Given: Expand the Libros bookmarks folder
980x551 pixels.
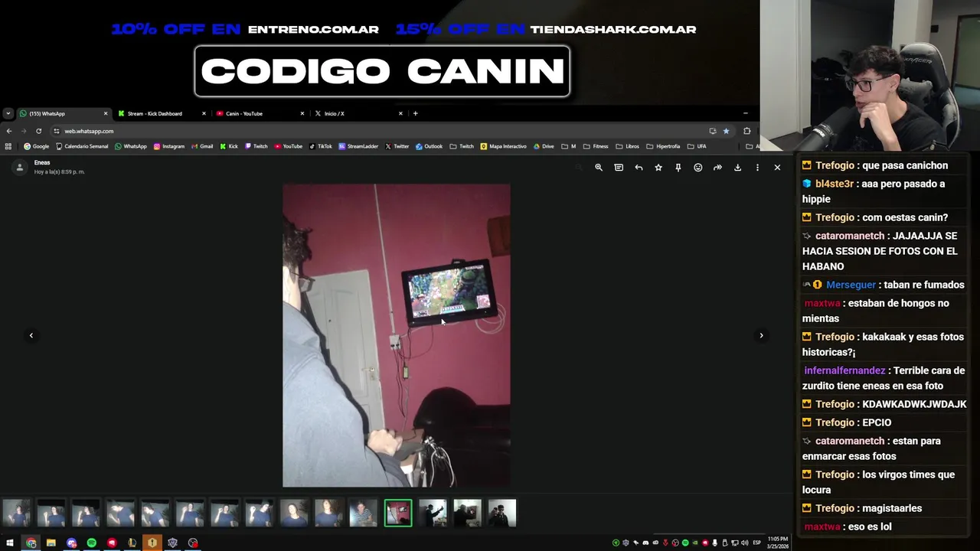Looking at the screenshot, I should (x=627, y=146).
